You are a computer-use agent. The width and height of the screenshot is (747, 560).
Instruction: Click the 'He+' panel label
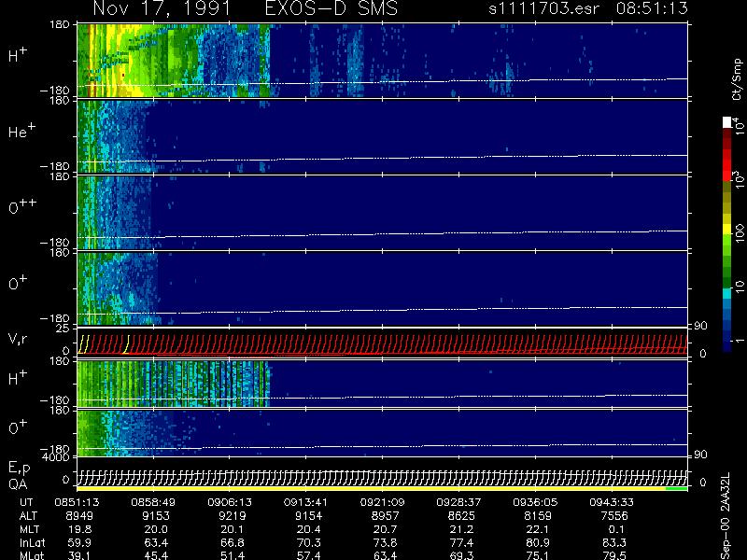[x=21, y=131]
